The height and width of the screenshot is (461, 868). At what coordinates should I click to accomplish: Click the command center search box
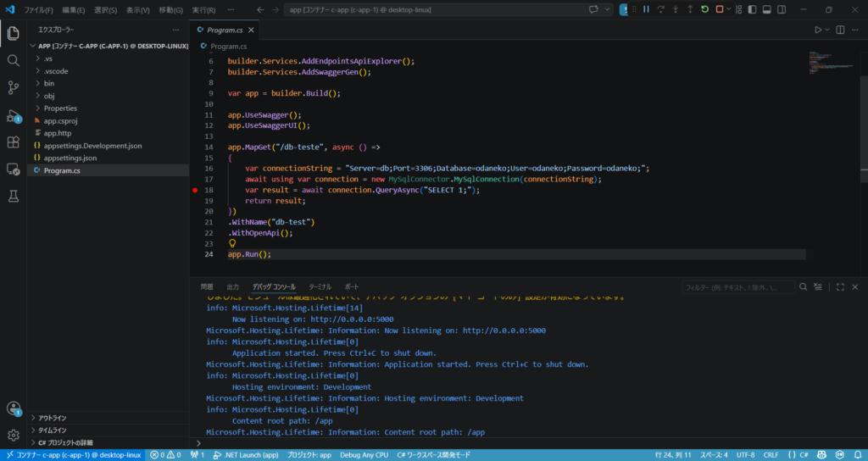433,10
